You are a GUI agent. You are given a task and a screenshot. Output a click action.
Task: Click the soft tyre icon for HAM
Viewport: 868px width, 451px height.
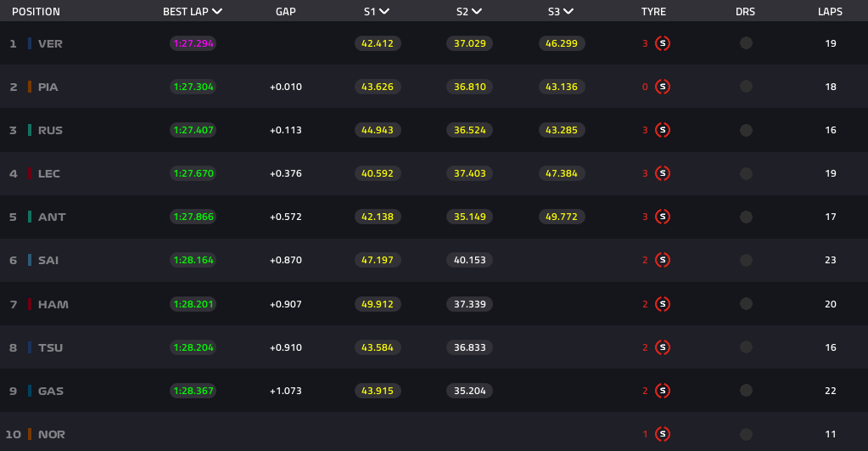coord(663,304)
